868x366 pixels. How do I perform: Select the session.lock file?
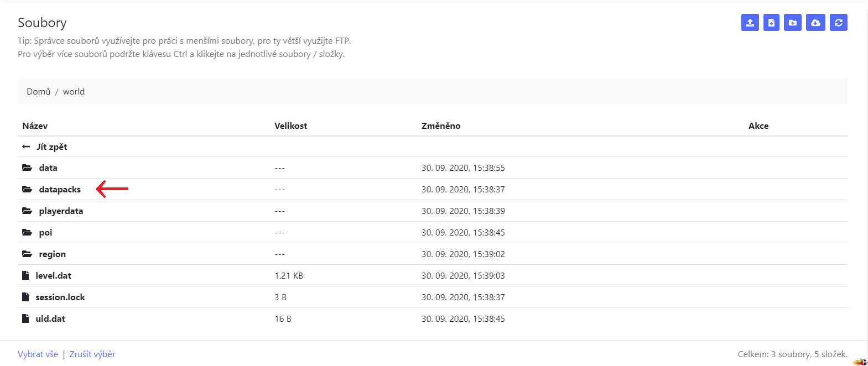click(60, 297)
